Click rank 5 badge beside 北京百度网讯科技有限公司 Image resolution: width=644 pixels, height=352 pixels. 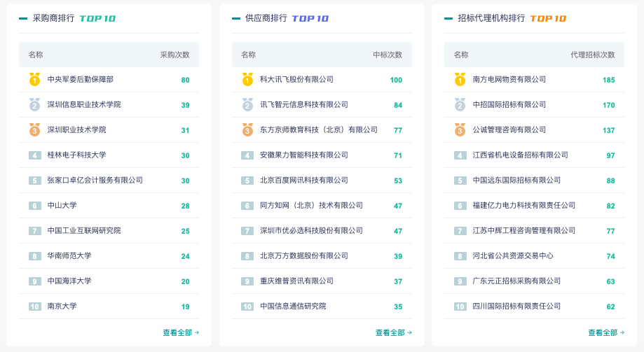247,181
